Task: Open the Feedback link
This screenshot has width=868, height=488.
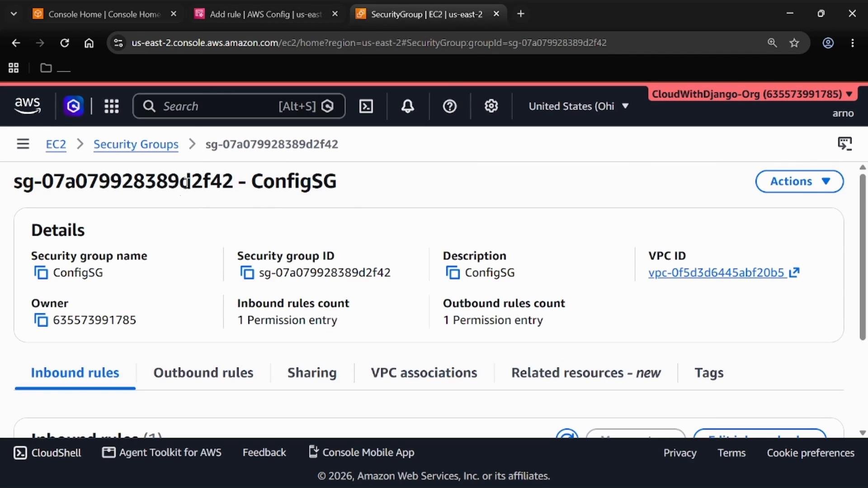Action: (x=264, y=453)
